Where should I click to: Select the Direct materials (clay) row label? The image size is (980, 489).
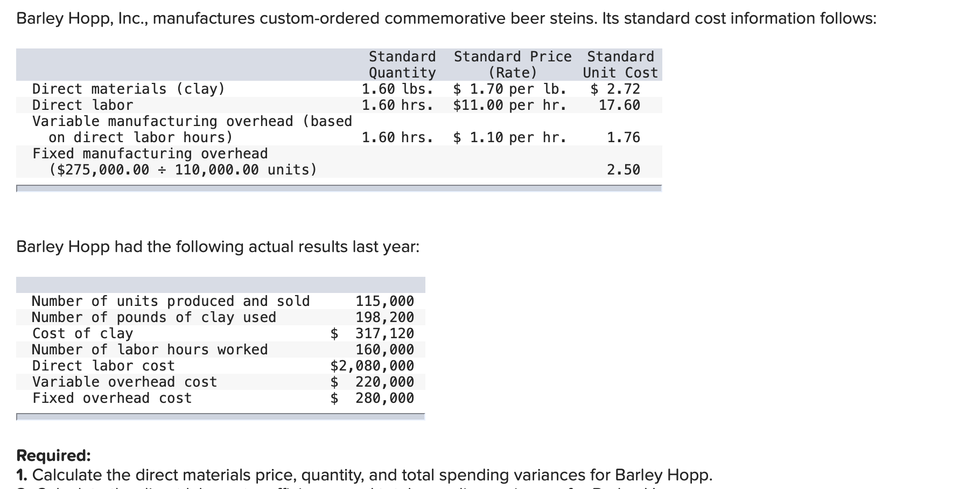pos(129,89)
